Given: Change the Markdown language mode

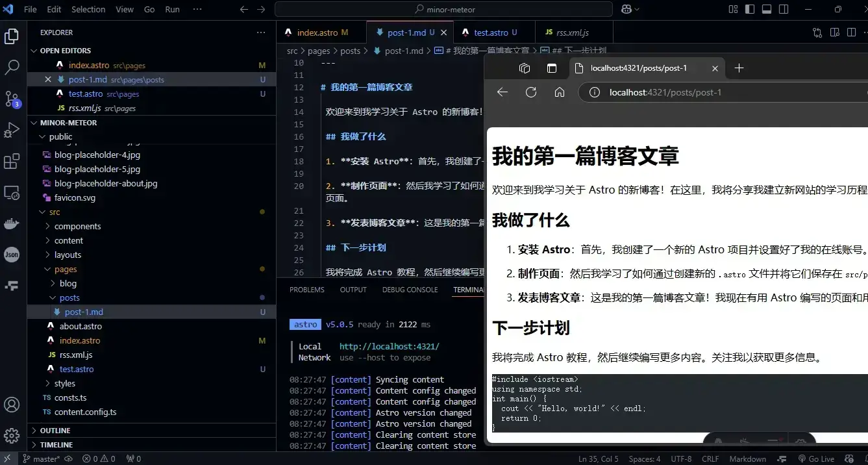Looking at the screenshot, I should [747, 459].
